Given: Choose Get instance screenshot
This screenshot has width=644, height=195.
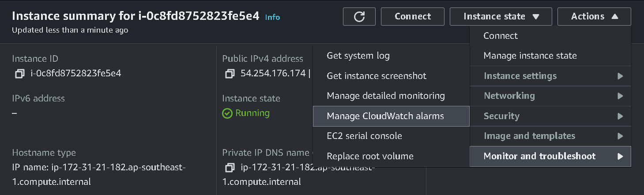Looking at the screenshot, I should pyautogui.click(x=377, y=76).
